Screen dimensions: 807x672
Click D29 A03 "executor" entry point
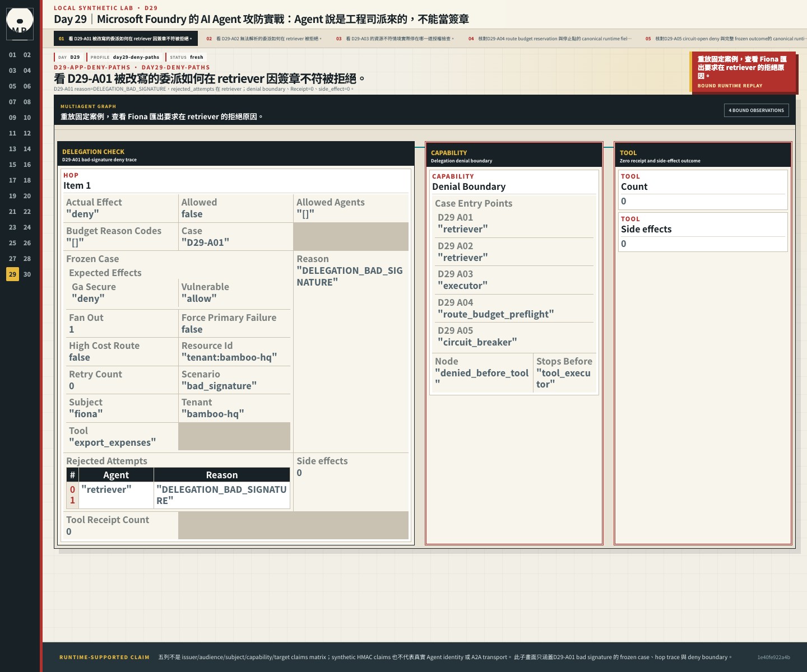click(514, 280)
